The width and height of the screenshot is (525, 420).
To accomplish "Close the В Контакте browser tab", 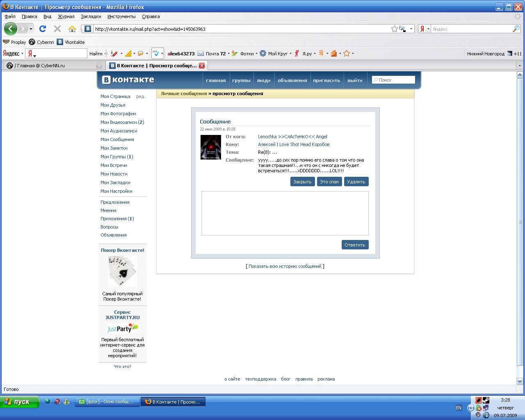I will pos(201,65).
